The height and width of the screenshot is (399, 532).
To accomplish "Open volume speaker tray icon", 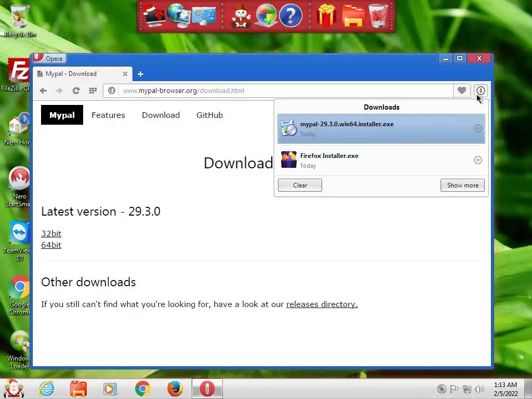I will point(480,389).
